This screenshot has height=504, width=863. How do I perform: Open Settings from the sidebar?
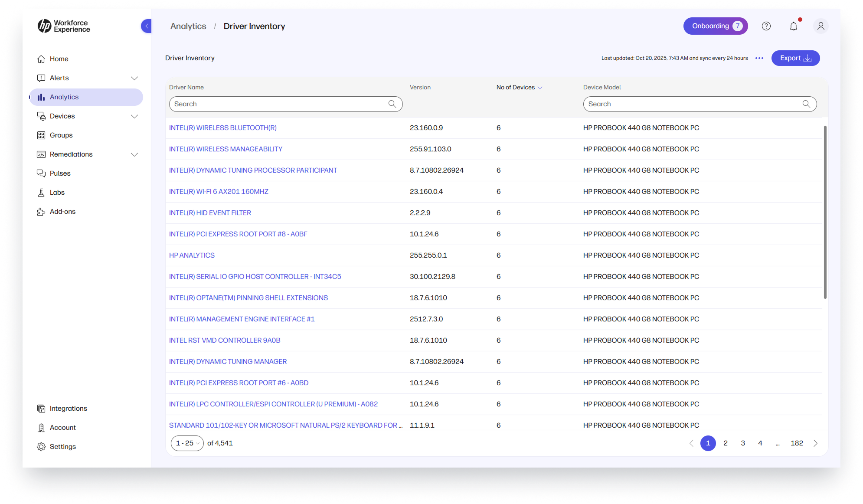[x=63, y=446]
